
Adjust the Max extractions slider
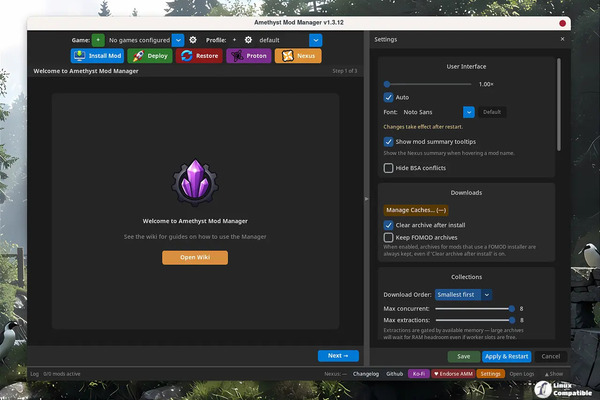click(x=475, y=320)
